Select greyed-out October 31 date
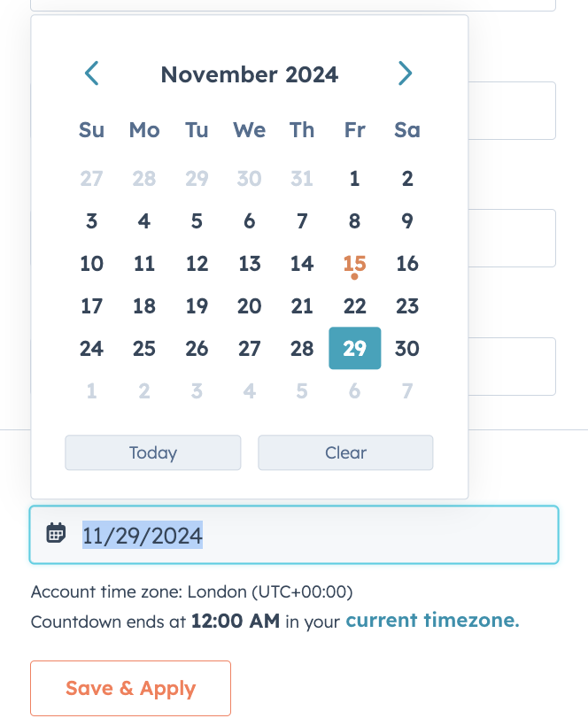588x726 pixels. [x=302, y=179]
